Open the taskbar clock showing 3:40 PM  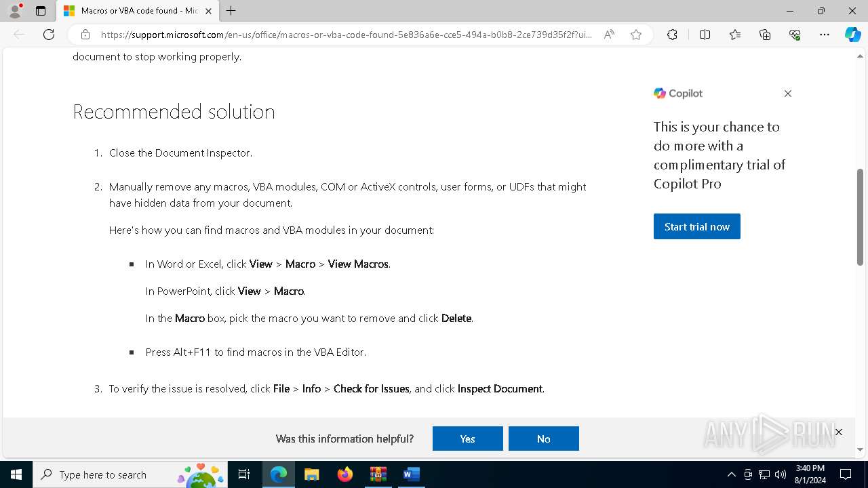tap(810, 474)
